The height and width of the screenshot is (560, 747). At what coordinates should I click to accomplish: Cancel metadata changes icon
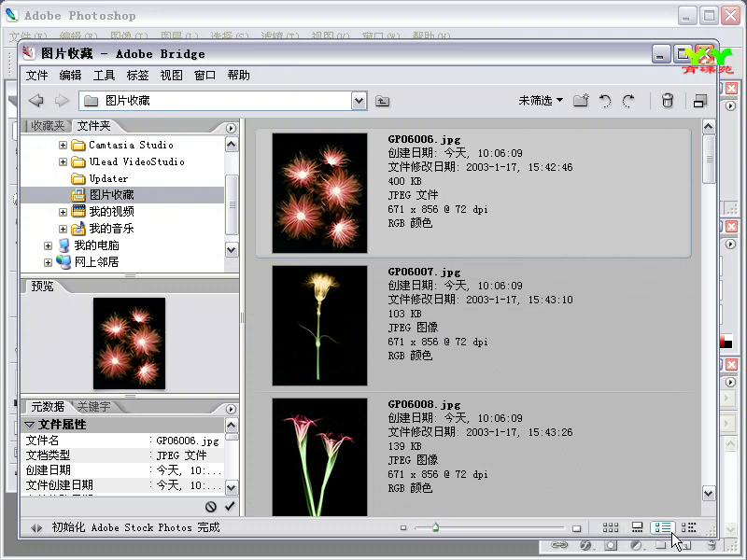point(211,507)
